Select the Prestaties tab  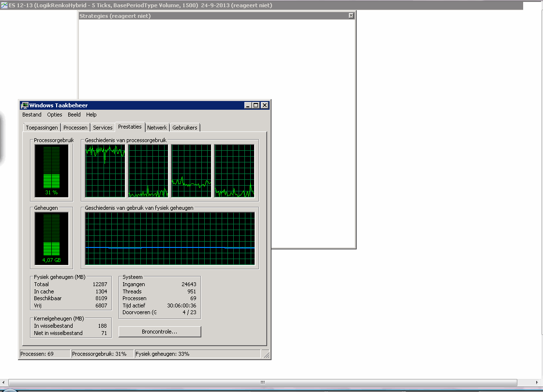coord(130,127)
